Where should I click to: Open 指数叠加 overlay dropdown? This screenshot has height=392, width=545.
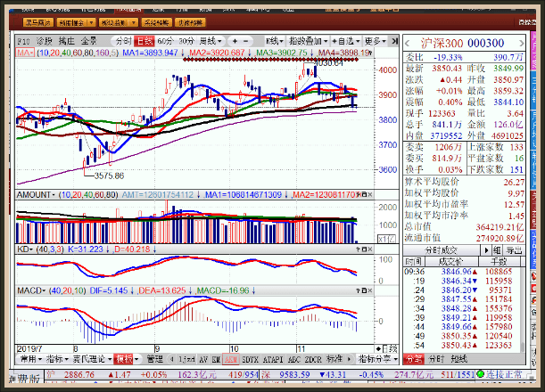point(309,41)
